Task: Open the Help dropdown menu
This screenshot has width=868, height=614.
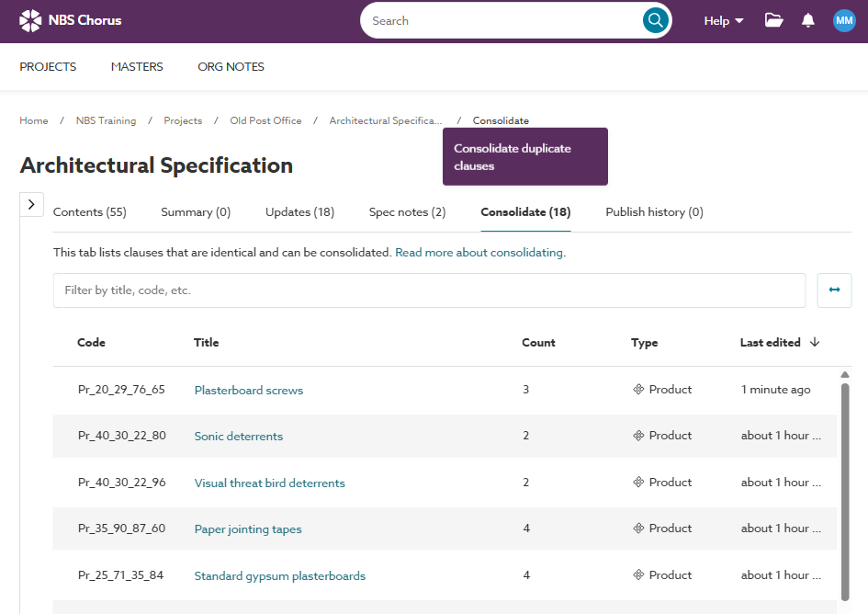Action: [x=724, y=20]
